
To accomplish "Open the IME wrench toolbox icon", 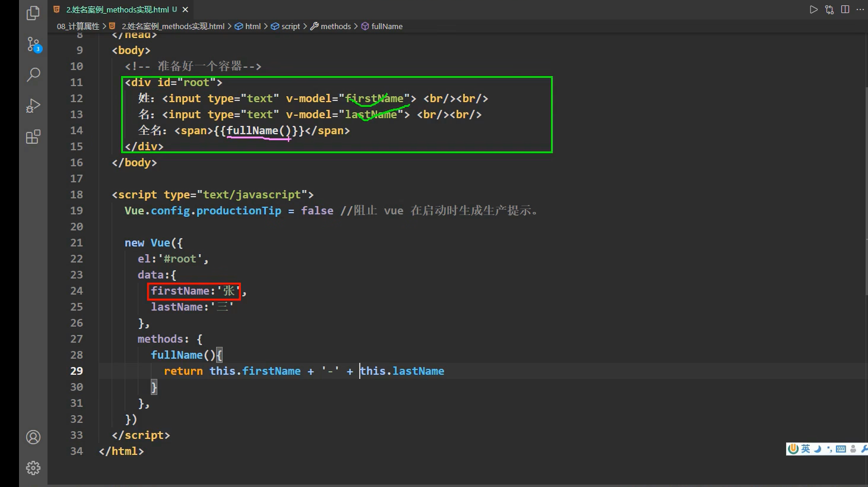I will [x=864, y=449].
